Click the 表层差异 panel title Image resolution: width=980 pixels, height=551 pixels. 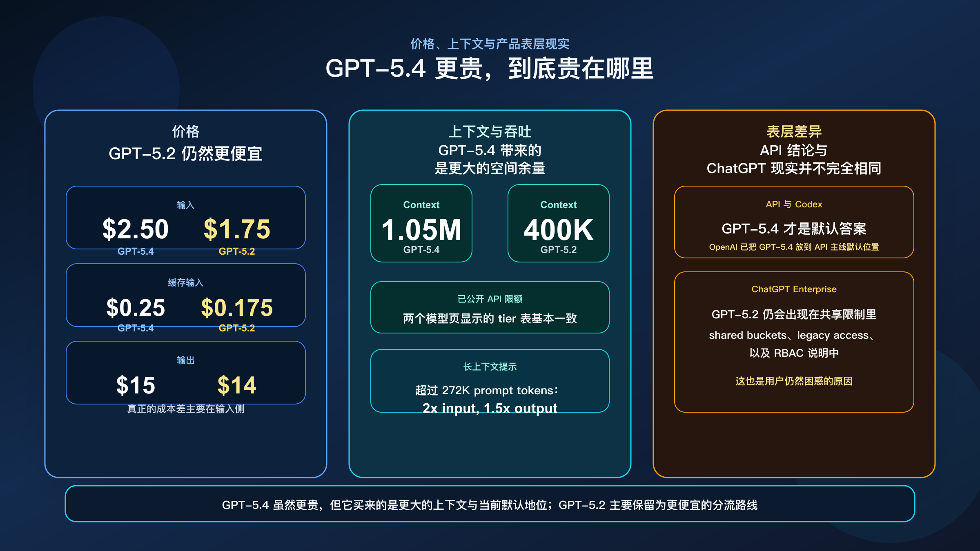795,132
